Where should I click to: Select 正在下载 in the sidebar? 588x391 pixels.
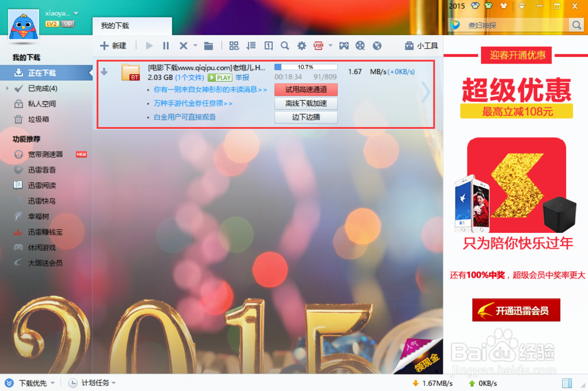(46, 73)
